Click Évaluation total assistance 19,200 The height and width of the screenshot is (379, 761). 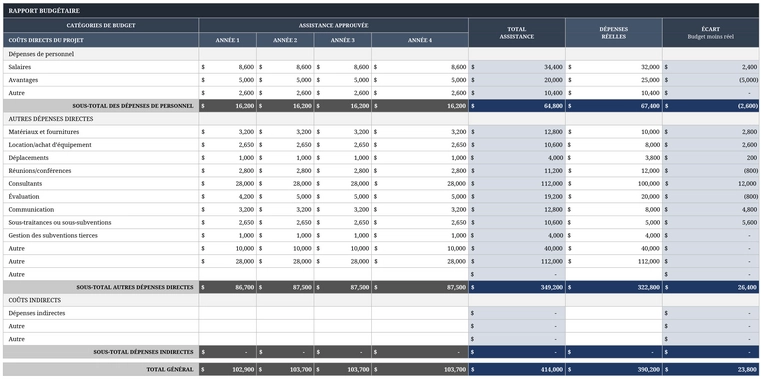pyautogui.click(x=517, y=197)
